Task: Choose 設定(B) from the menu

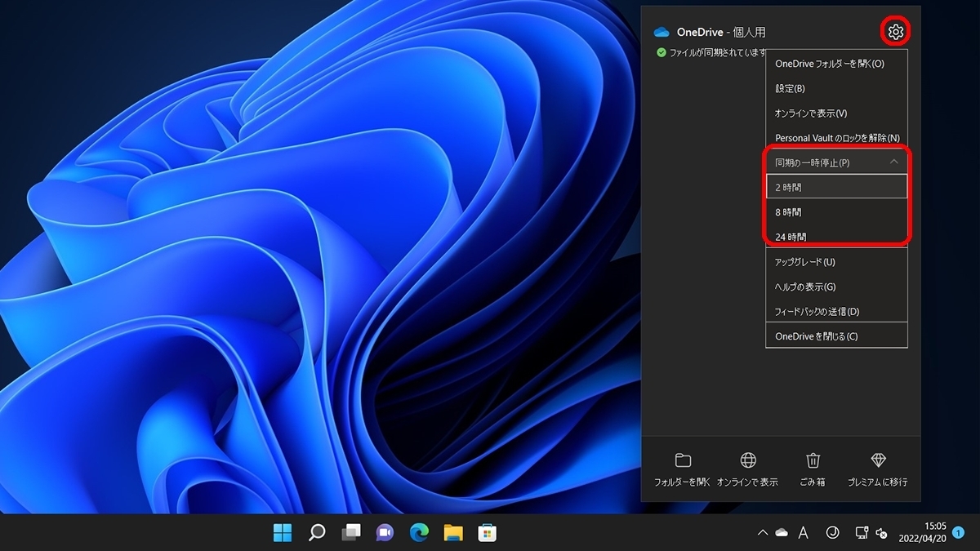Action: 836,88
